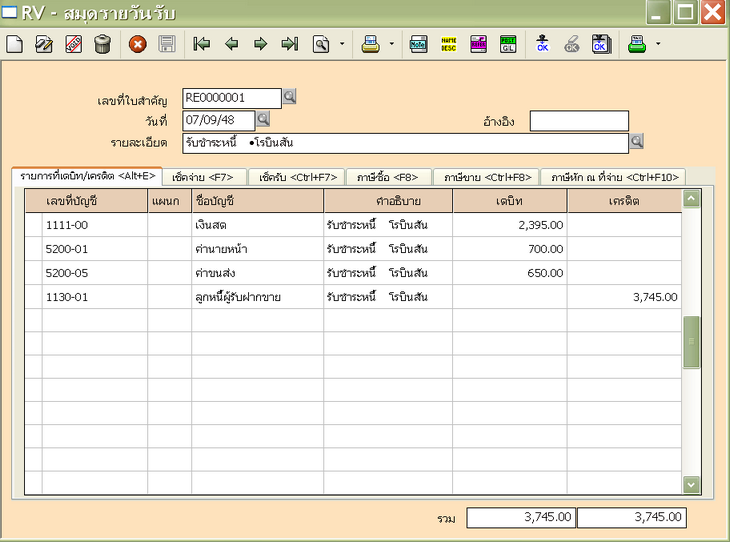Click lookup button next to voucher number RE0000001
Screen dimensions: 730x542
[x=289, y=97]
